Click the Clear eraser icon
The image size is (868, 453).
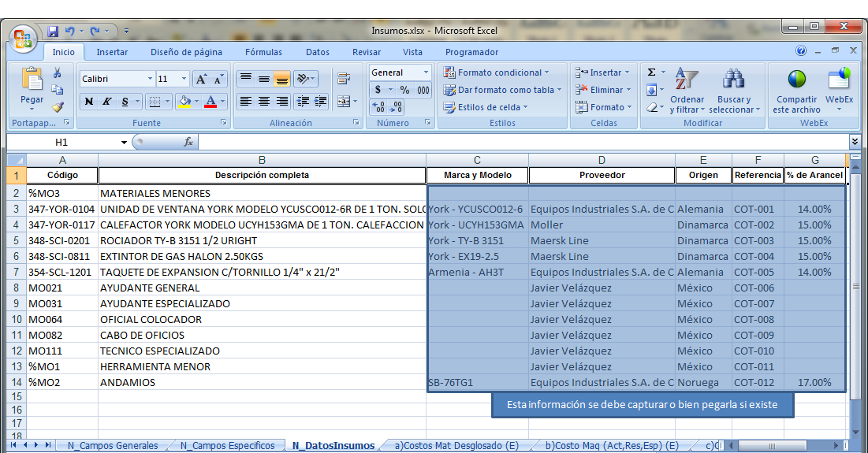651,107
